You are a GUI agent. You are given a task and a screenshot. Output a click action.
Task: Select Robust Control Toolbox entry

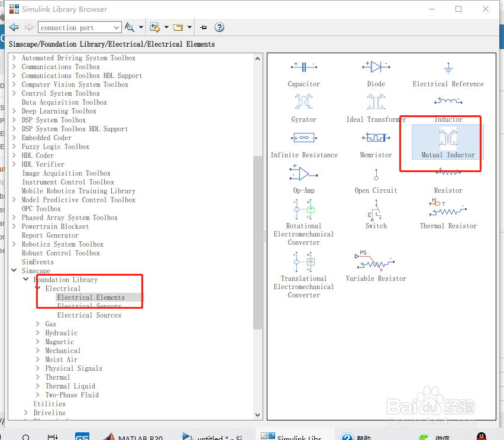click(x=61, y=253)
